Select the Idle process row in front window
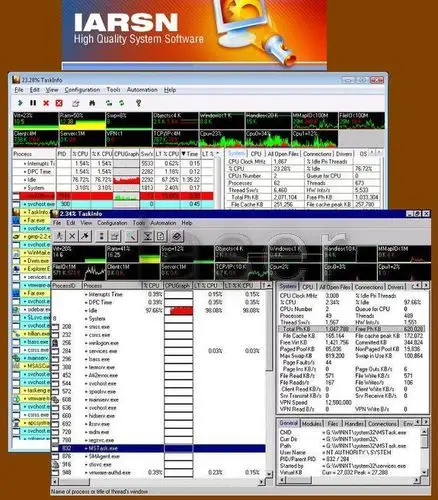The image size is (438, 500). point(158,310)
